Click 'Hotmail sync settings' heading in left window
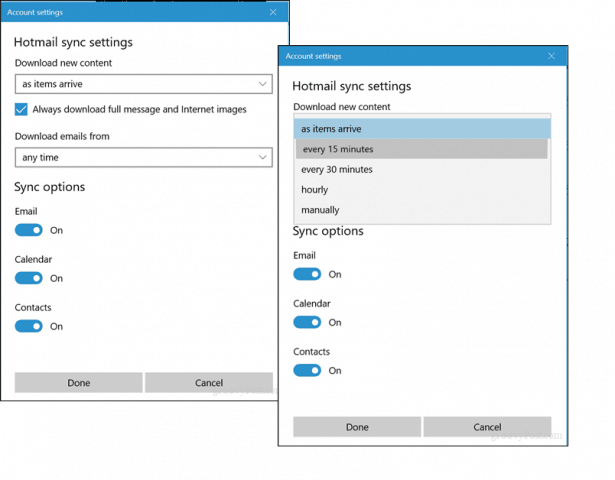Screen dimensions: 615x480 73,42
